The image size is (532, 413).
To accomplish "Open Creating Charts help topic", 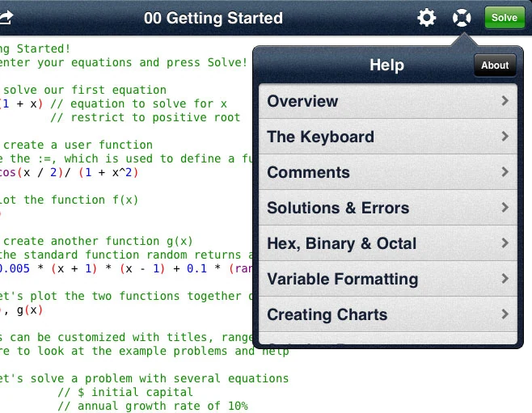I will [388, 314].
